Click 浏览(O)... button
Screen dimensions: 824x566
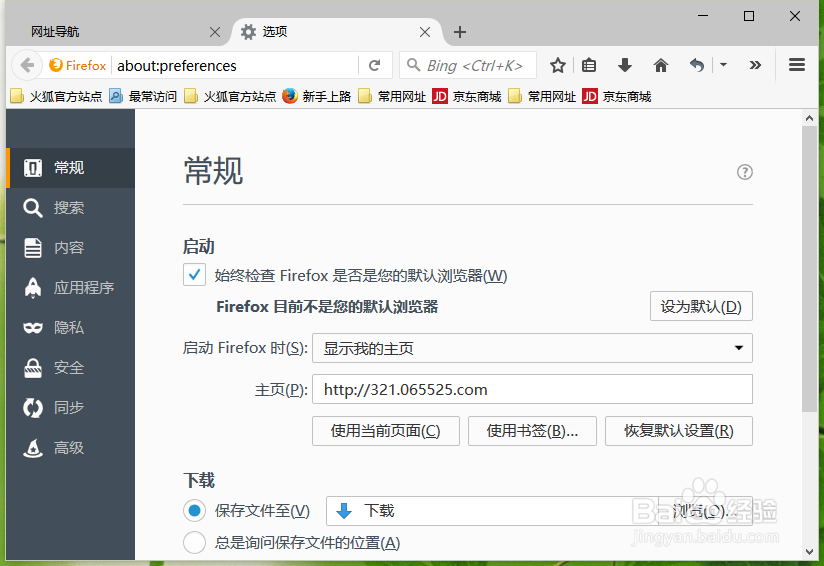coord(705,511)
